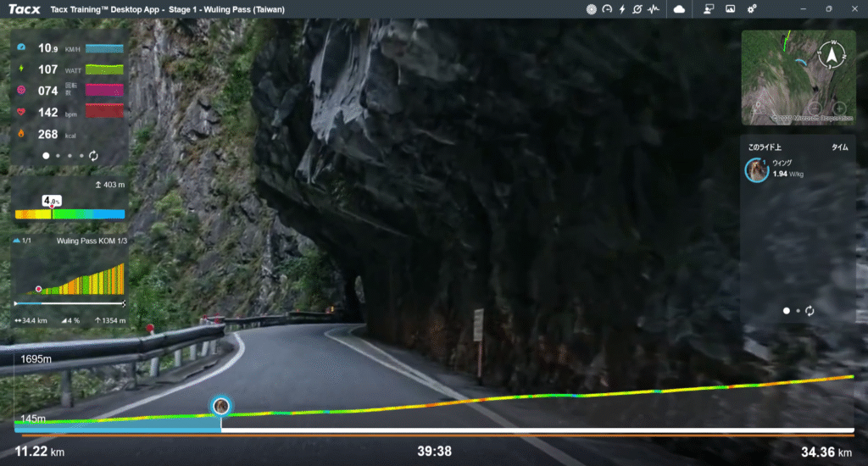This screenshot has width=868, height=466.
Task: Click the picture view mode icon
Action: point(730,8)
